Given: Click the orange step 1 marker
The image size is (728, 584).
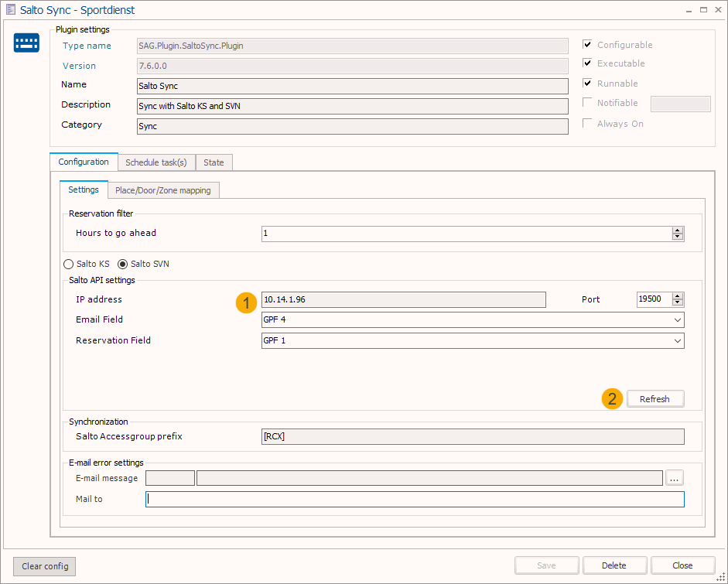Looking at the screenshot, I should (245, 302).
